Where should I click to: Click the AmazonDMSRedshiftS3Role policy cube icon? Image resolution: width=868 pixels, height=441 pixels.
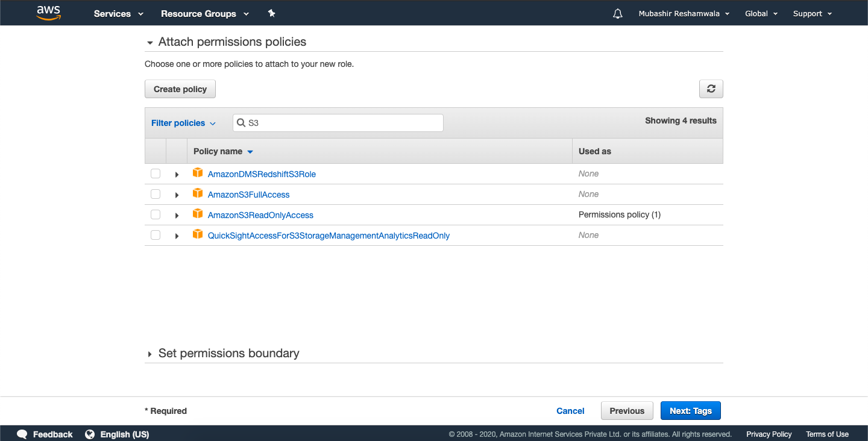[198, 174]
